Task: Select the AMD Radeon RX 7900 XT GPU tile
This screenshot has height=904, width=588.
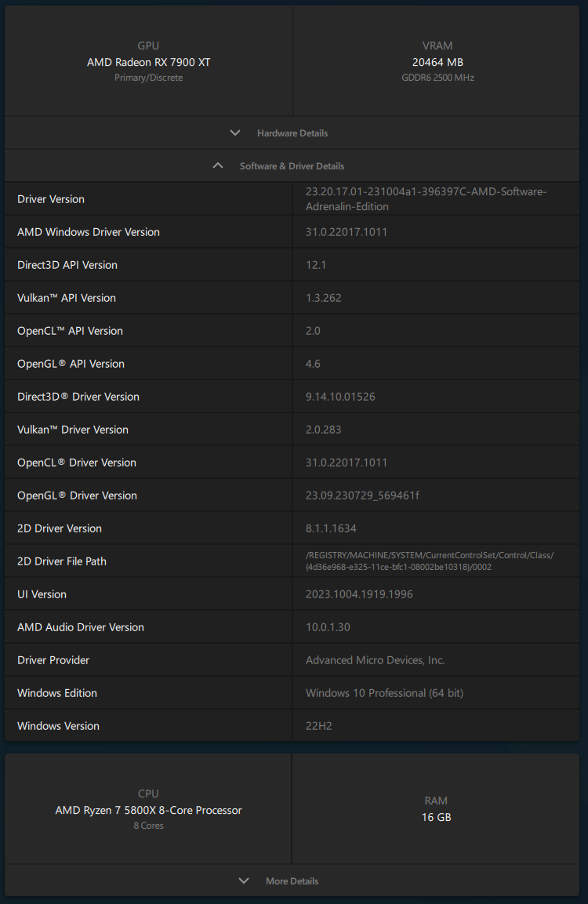Action: click(x=149, y=61)
